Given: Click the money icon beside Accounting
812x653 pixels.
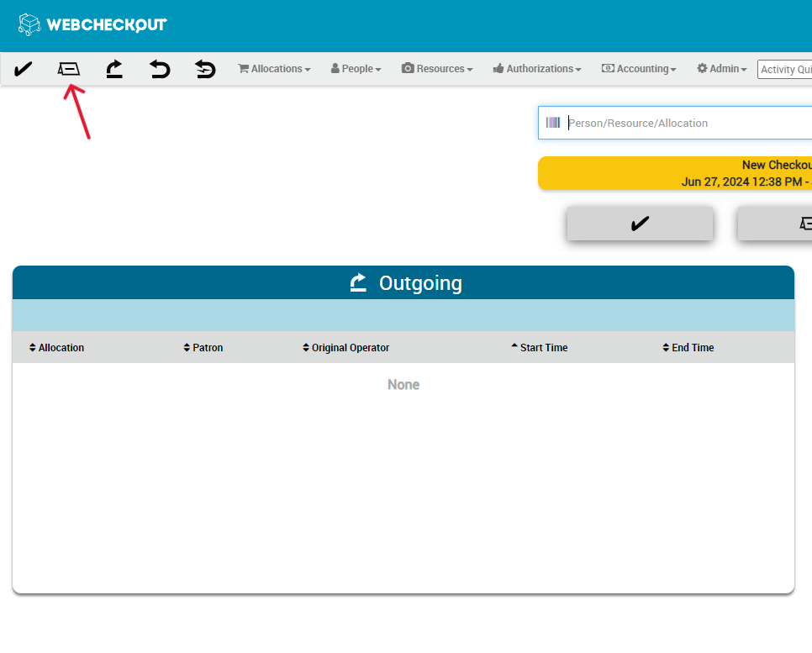Looking at the screenshot, I should pyautogui.click(x=608, y=68).
